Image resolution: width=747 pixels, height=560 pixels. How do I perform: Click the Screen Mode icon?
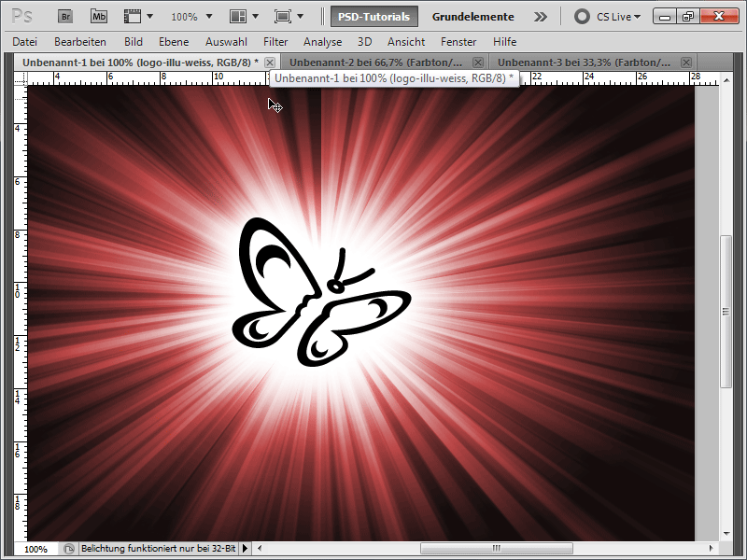pos(283,17)
